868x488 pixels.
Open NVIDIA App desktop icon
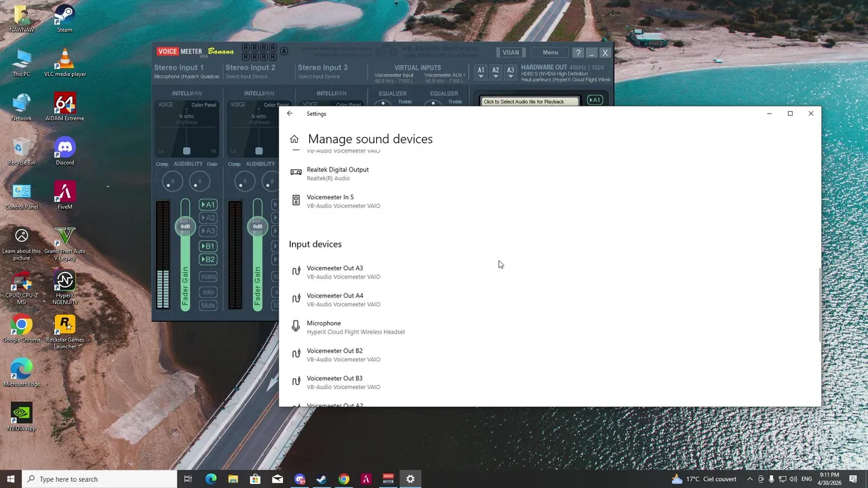[x=21, y=417]
